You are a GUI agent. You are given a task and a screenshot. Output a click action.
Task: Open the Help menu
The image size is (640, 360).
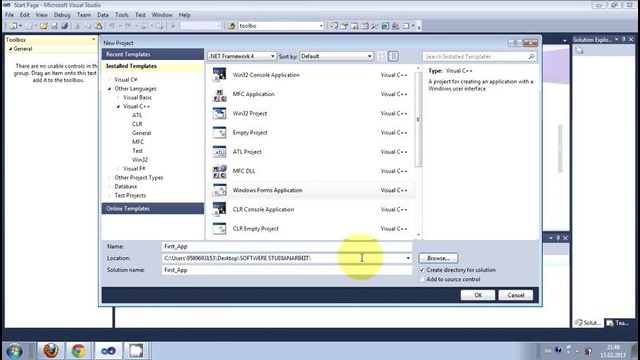[184, 15]
